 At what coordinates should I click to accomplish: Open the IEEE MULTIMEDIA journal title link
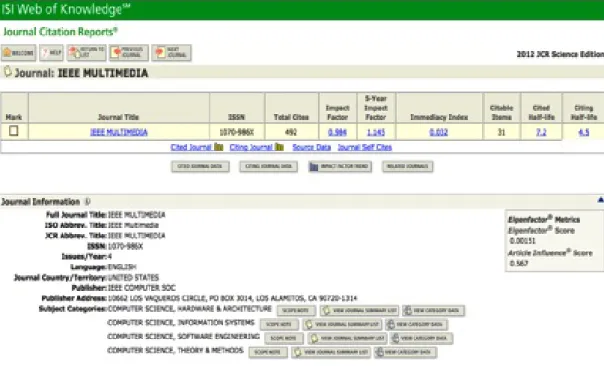[119, 132]
